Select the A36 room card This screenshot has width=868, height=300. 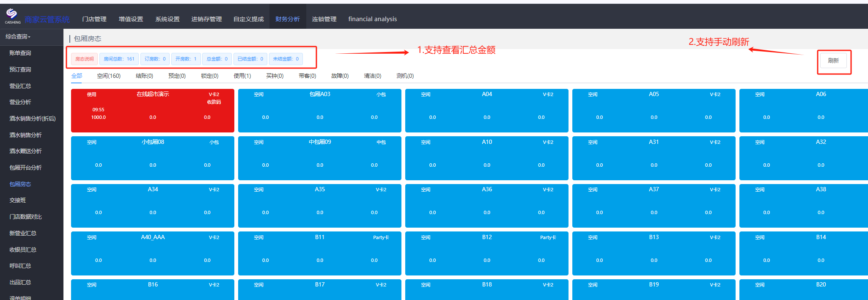click(487, 206)
